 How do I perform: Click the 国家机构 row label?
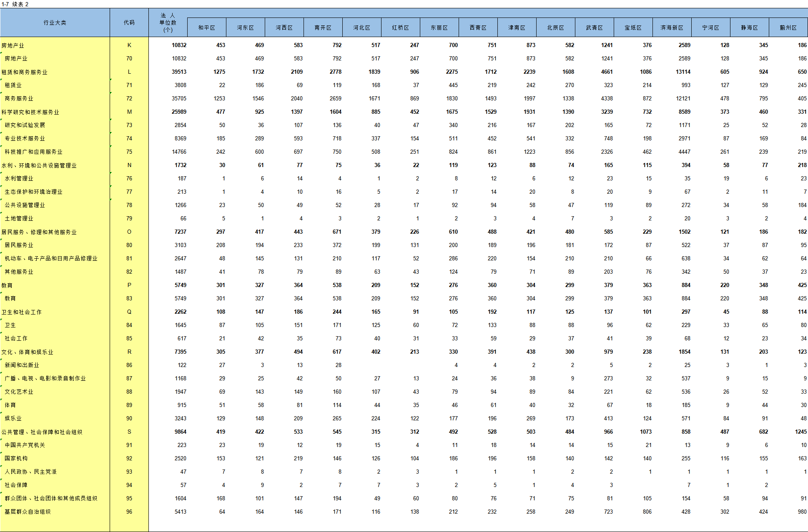click(16, 458)
